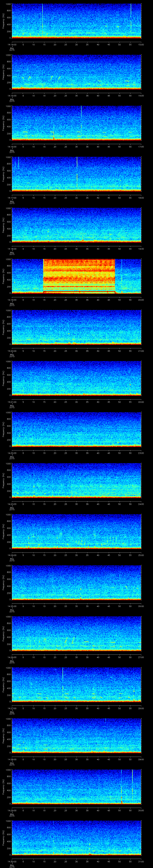Image resolution: width=153 pixels, height=868 pixels.
Task: Click the 14:30:00 start time label
Action: pyautogui.click(x=12, y=862)
